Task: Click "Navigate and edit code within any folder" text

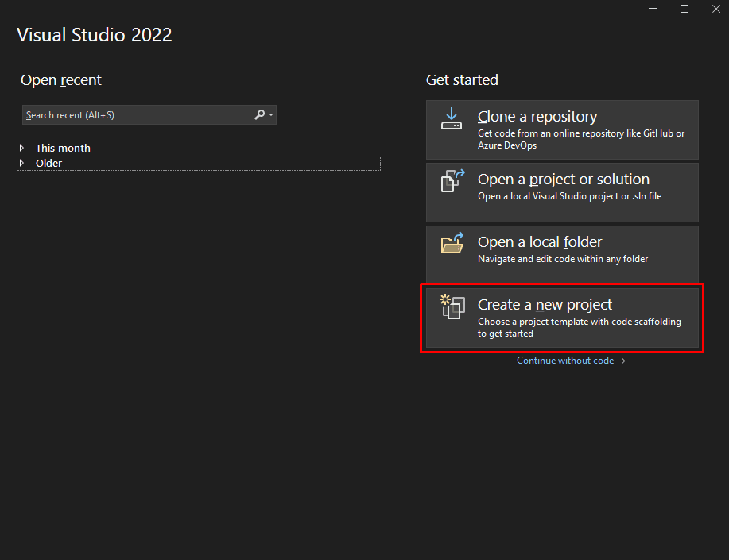Action: [x=563, y=259]
